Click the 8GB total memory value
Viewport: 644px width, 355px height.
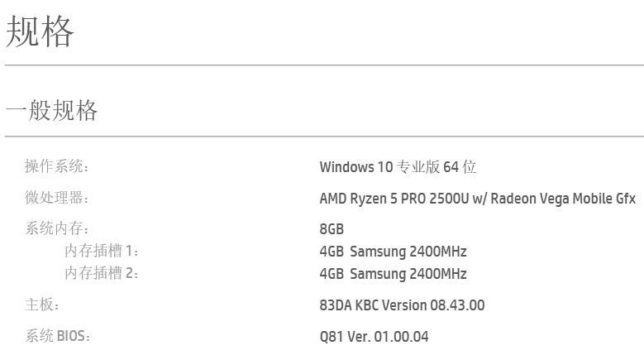(332, 229)
